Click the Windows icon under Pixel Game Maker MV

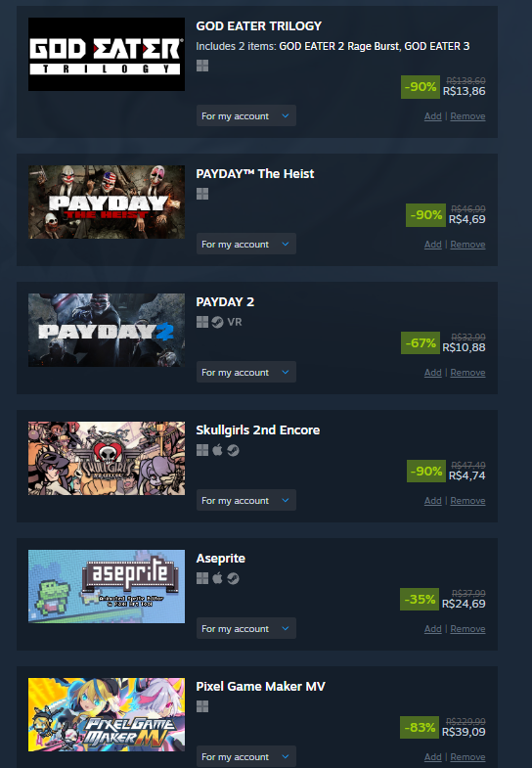pos(202,706)
